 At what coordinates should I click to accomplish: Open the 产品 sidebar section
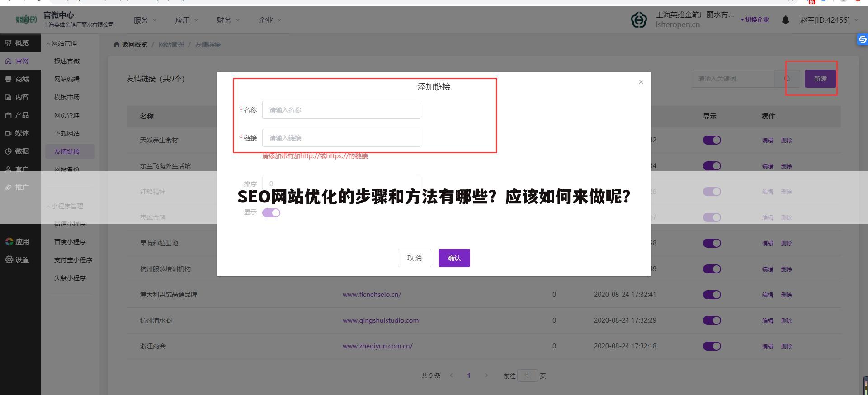point(17,115)
